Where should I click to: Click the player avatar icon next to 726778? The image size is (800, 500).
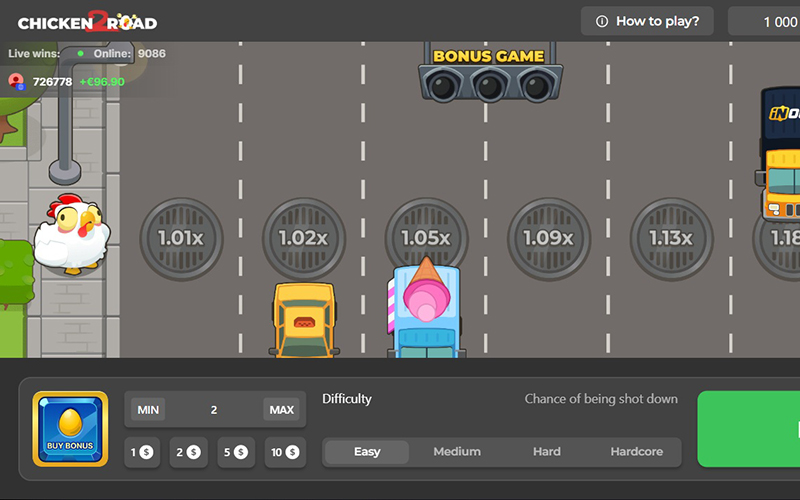coord(16,82)
